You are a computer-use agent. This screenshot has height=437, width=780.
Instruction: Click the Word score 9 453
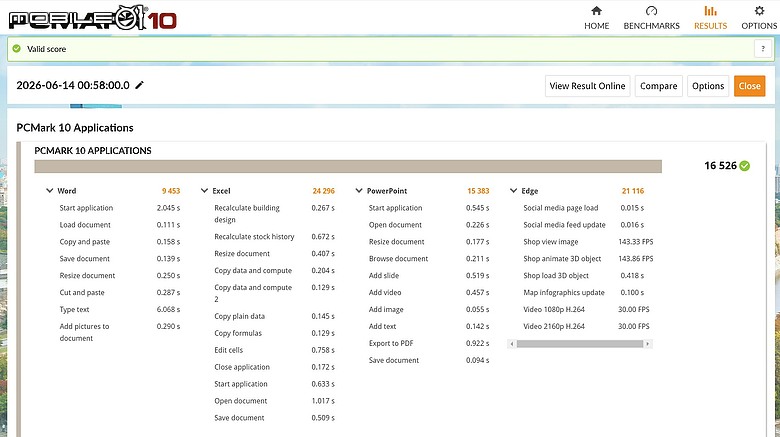click(171, 191)
